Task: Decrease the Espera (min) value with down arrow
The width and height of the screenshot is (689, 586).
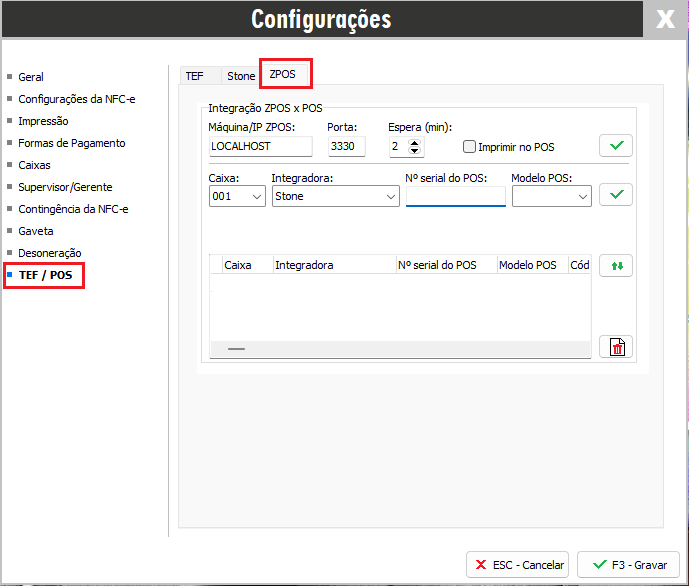Action: tap(416, 152)
